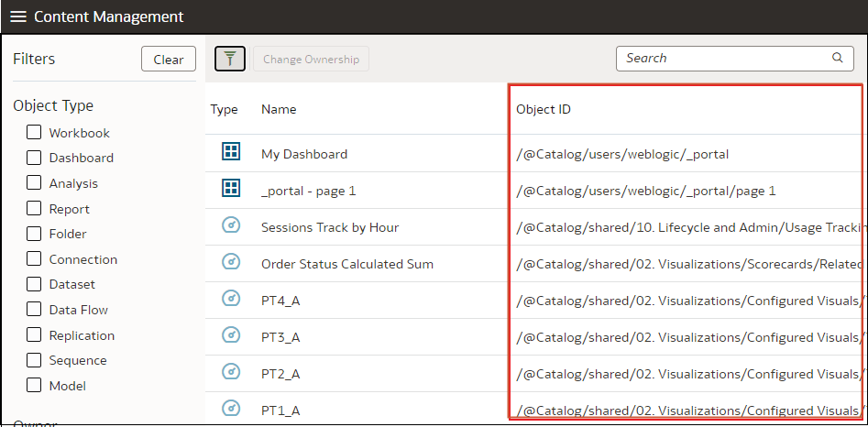Select the PT1_A name cell
The width and height of the screenshot is (868, 427).
pyautogui.click(x=280, y=411)
